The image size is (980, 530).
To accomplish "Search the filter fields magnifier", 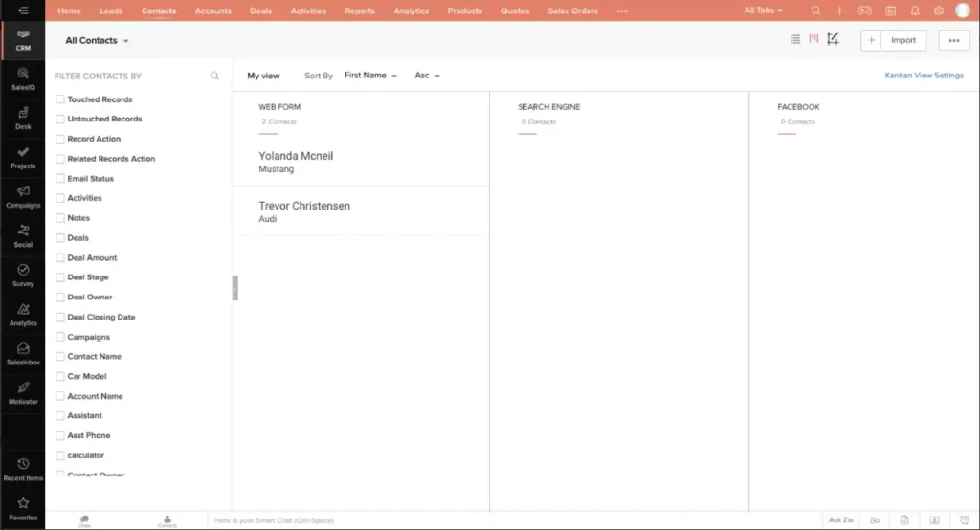I will 214,76.
